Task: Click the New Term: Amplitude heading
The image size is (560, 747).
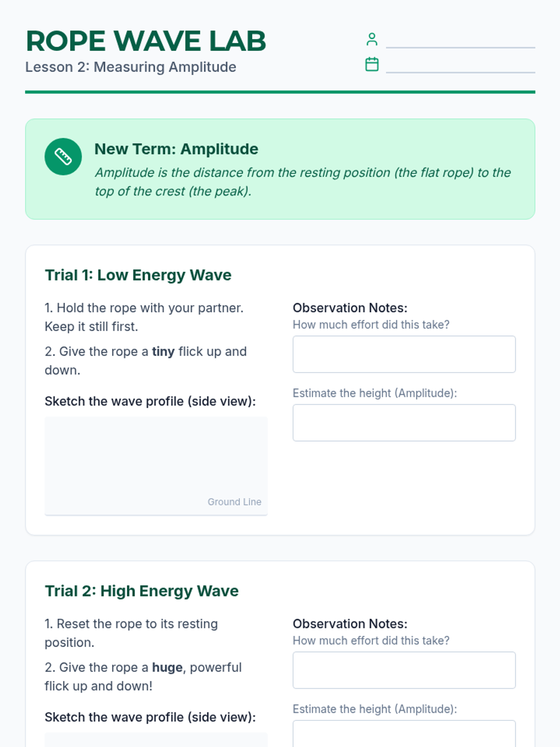Action: click(176, 149)
